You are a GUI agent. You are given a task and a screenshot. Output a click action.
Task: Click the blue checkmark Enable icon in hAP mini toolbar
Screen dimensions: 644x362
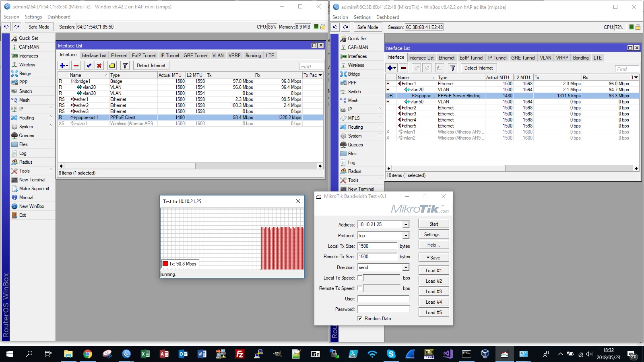pos(89,66)
